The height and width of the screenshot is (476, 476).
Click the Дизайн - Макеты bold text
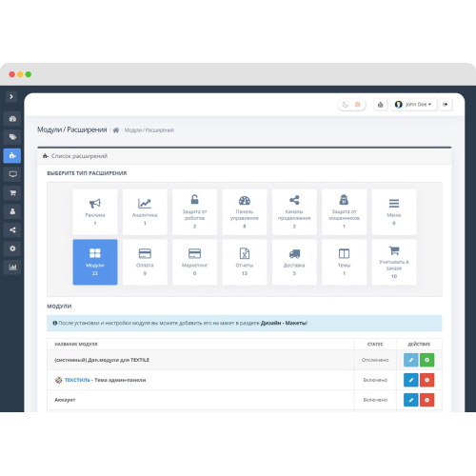[x=284, y=323]
